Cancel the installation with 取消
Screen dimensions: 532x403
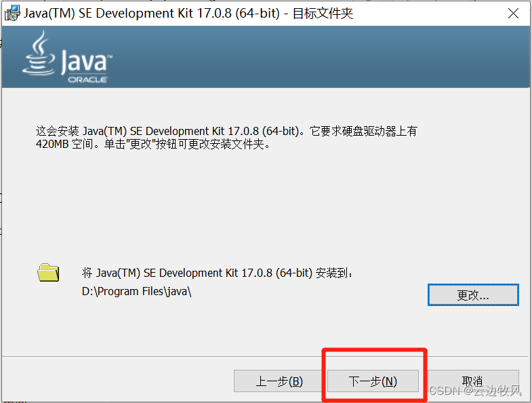point(473,381)
